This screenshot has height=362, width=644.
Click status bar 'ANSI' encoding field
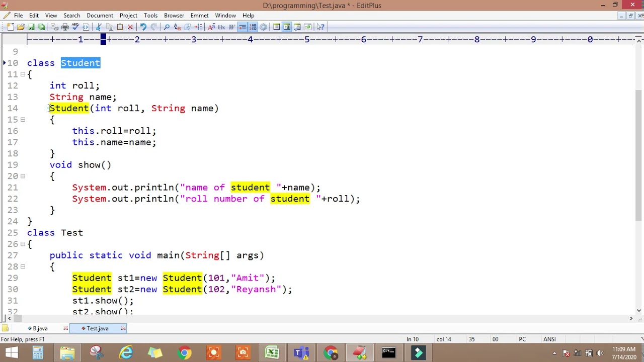point(549,339)
